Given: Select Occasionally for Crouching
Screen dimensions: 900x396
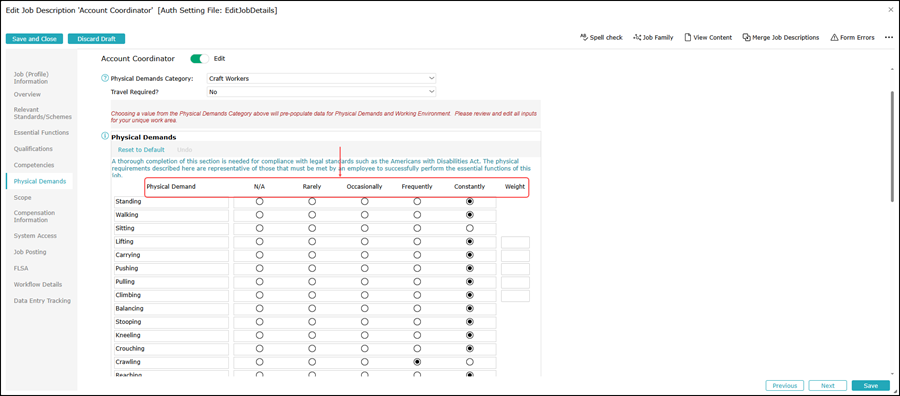Looking at the screenshot, I should point(364,348).
